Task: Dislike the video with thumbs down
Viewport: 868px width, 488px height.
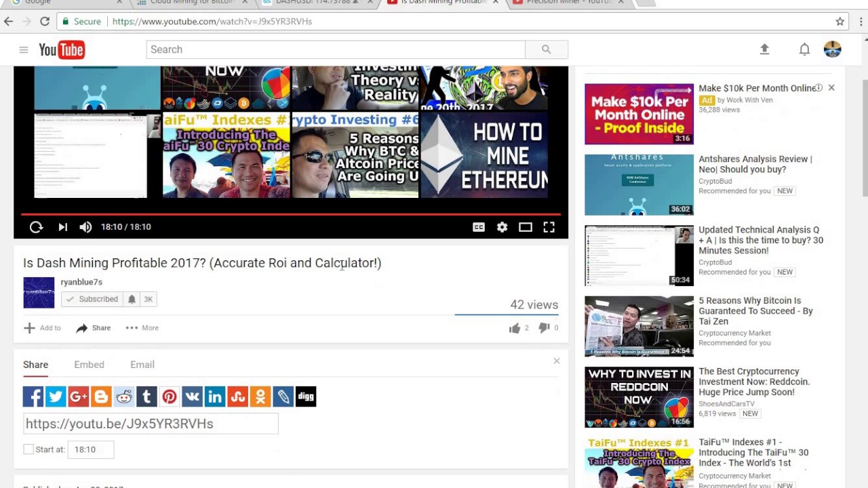Action: point(543,328)
